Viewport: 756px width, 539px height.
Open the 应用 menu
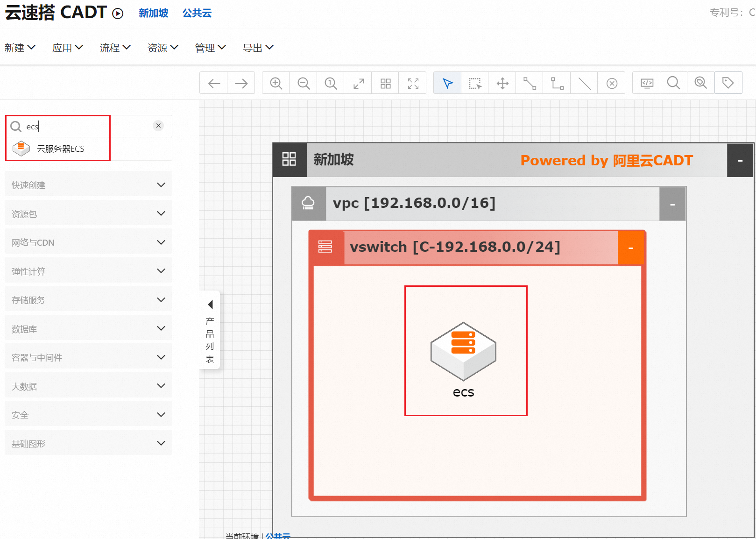[68, 48]
